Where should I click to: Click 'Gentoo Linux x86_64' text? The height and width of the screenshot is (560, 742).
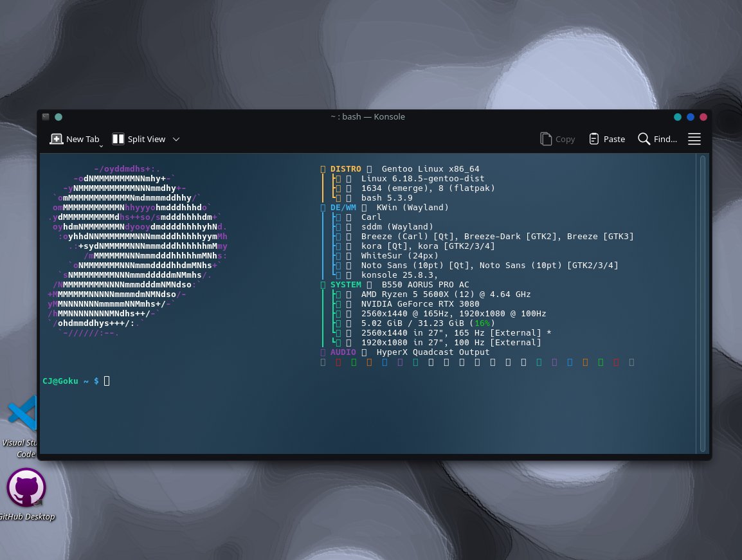[x=431, y=169]
